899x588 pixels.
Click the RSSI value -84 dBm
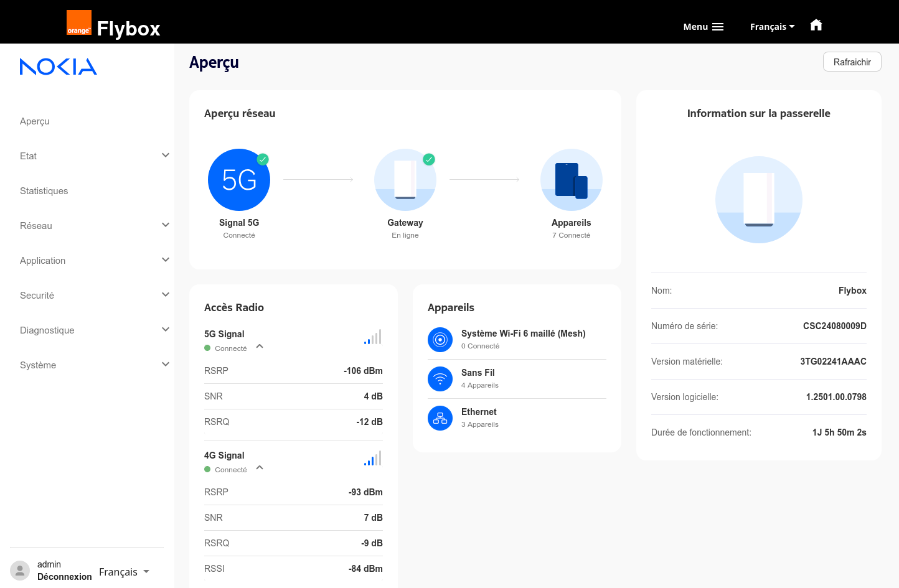(x=365, y=569)
